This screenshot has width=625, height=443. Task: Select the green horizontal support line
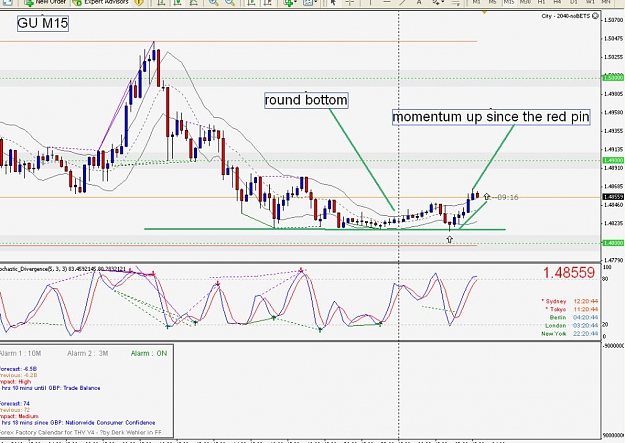click(324, 229)
